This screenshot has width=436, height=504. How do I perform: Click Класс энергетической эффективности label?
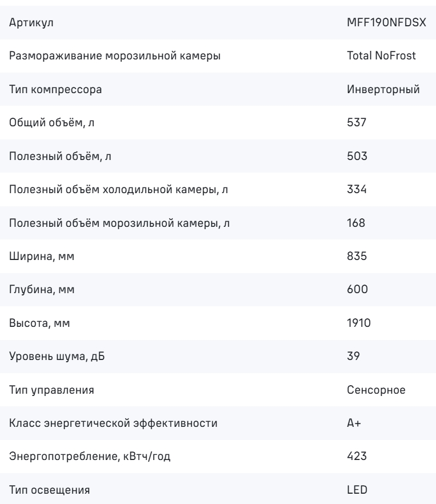coord(113,423)
